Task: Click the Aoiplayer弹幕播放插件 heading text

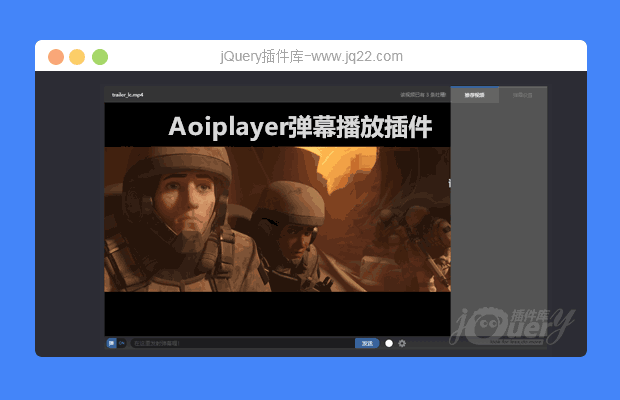Action: click(300, 127)
